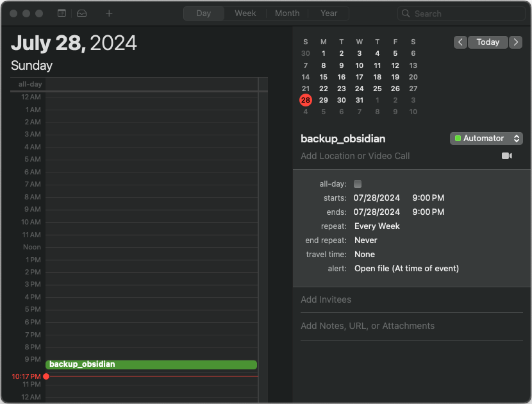Viewport: 532px width, 404px height.
Task: Switch to Day view tab
Action: click(204, 13)
